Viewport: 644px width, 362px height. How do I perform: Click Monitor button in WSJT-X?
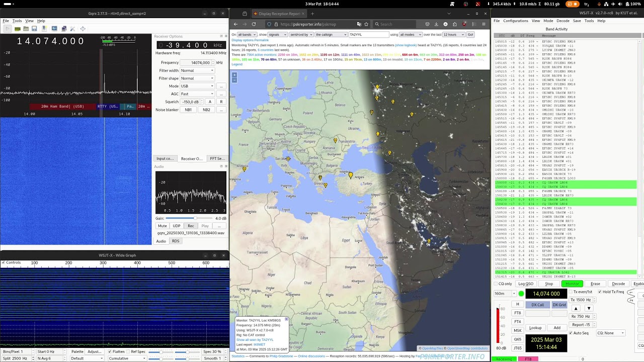click(572, 284)
